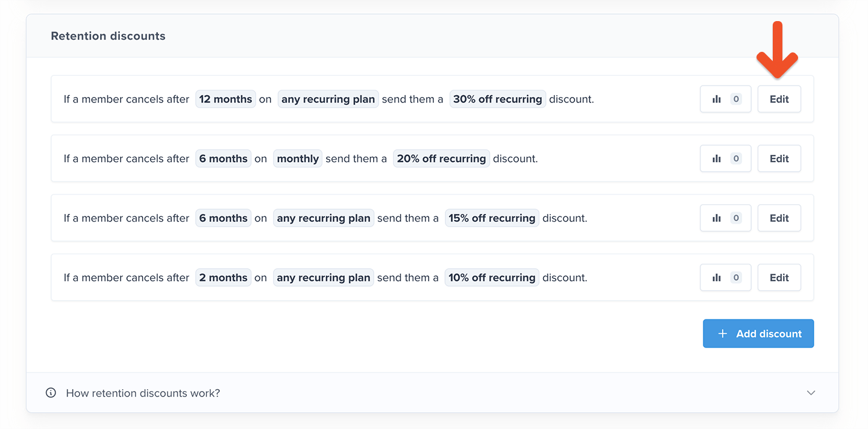Click the 2 months duration tag
The height and width of the screenshot is (429, 868).
coord(223,278)
